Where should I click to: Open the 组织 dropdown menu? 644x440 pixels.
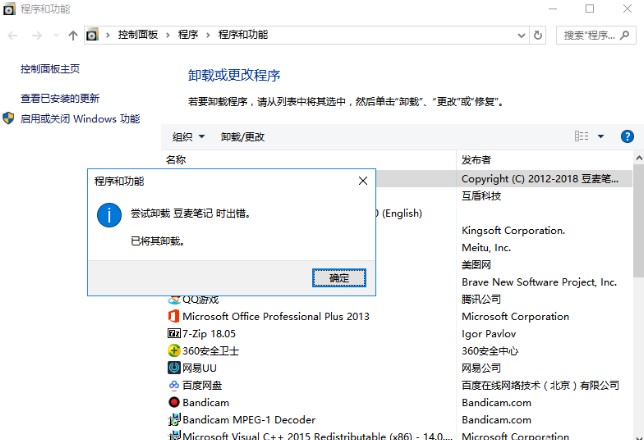[189, 137]
